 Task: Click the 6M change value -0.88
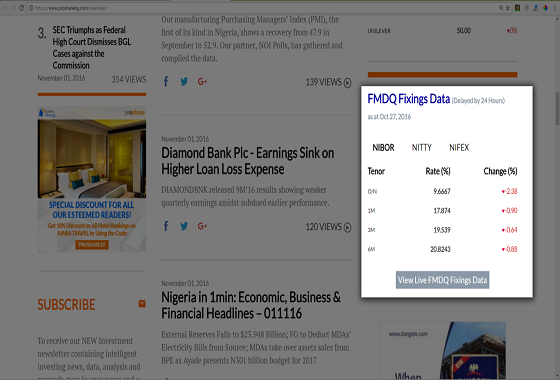pyautogui.click(x=509, y=249)
